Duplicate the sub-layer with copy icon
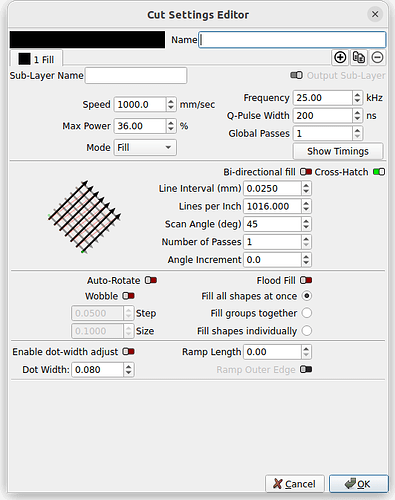Viewport: 395px width, 500px height. [x=359, y=58]
